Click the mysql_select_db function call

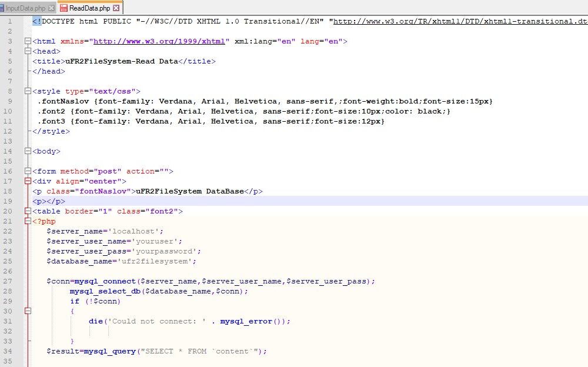[105, 292]
